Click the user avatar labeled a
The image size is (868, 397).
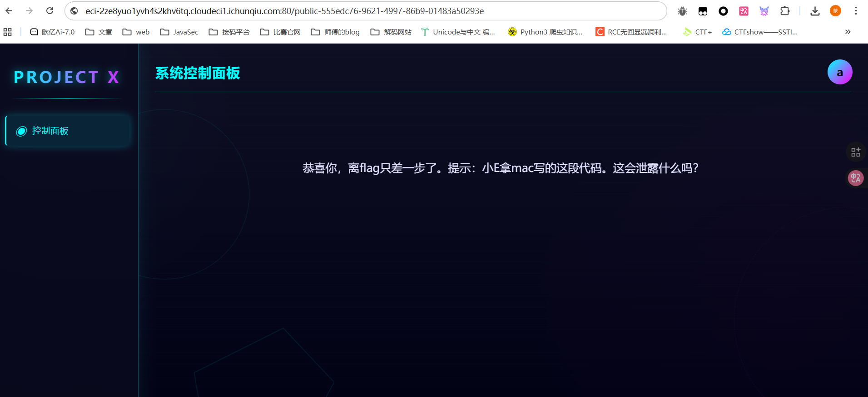tap(839, 72)
